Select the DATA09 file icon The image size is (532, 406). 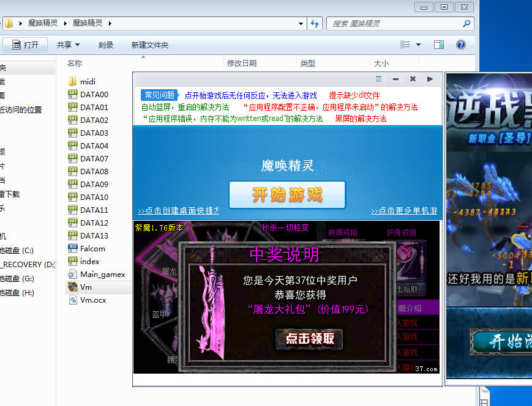coord(73,185)
